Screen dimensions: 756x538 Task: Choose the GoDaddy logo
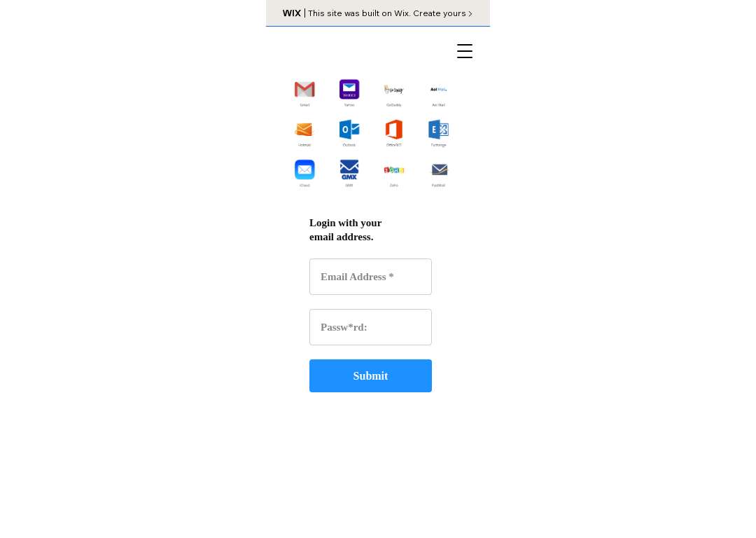[x=393, y=89]
